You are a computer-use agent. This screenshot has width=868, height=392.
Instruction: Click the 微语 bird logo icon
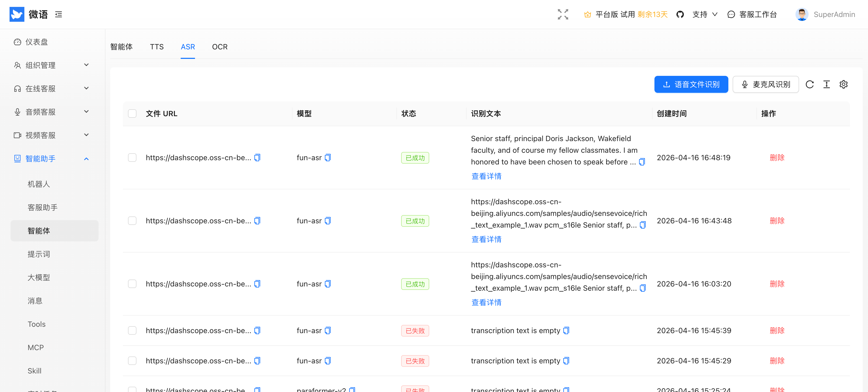point(17,14)
